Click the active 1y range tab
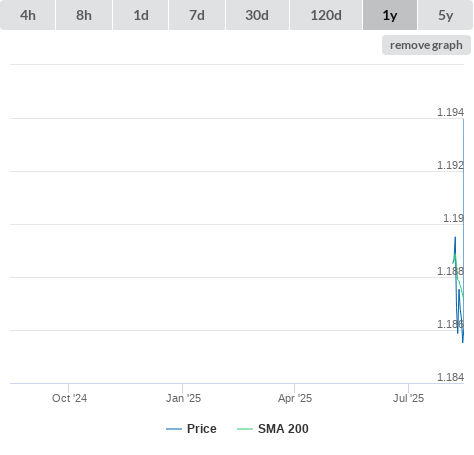Image resolution: width=474 pixels, height=455 pixels. pos(390,15)
